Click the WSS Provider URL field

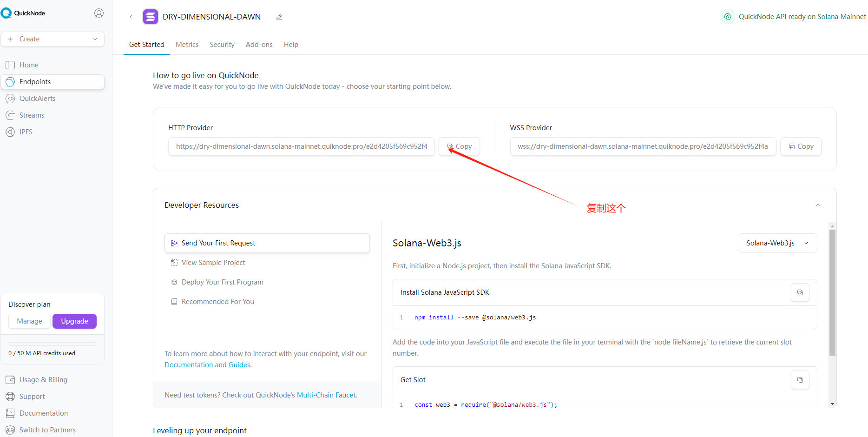pos(643,146)
